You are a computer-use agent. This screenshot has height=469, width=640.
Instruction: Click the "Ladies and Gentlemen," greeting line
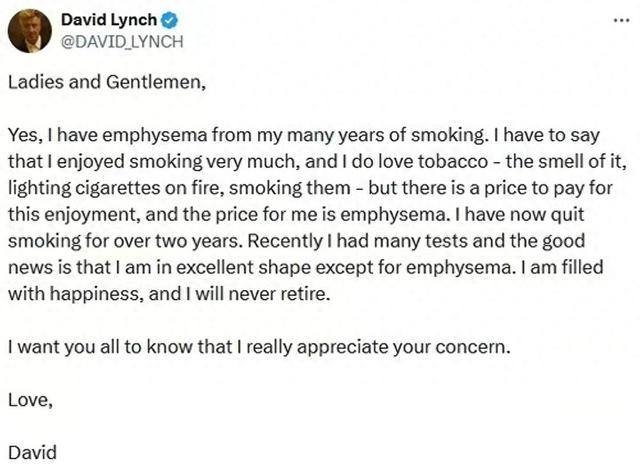point(106,83)
